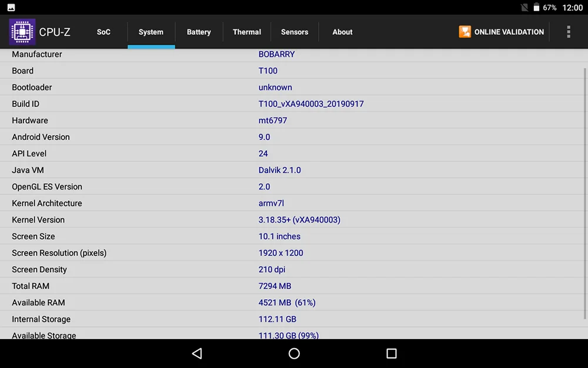Select Build ID value T100_vXA940003_20190917

click(311, 104)
